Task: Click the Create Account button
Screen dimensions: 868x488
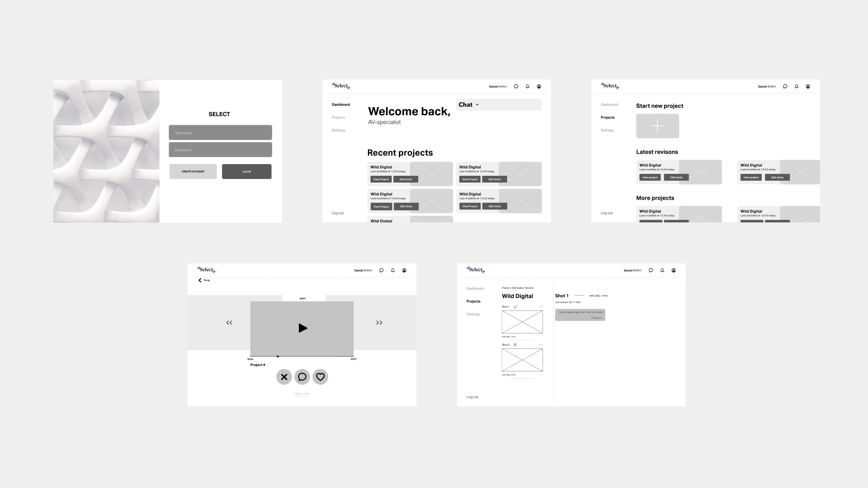Action: click(x=193, y=171)
